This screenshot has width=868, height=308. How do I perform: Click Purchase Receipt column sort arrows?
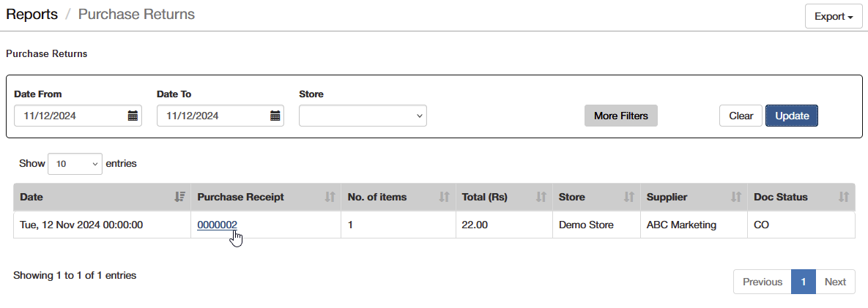click(330, 197)
